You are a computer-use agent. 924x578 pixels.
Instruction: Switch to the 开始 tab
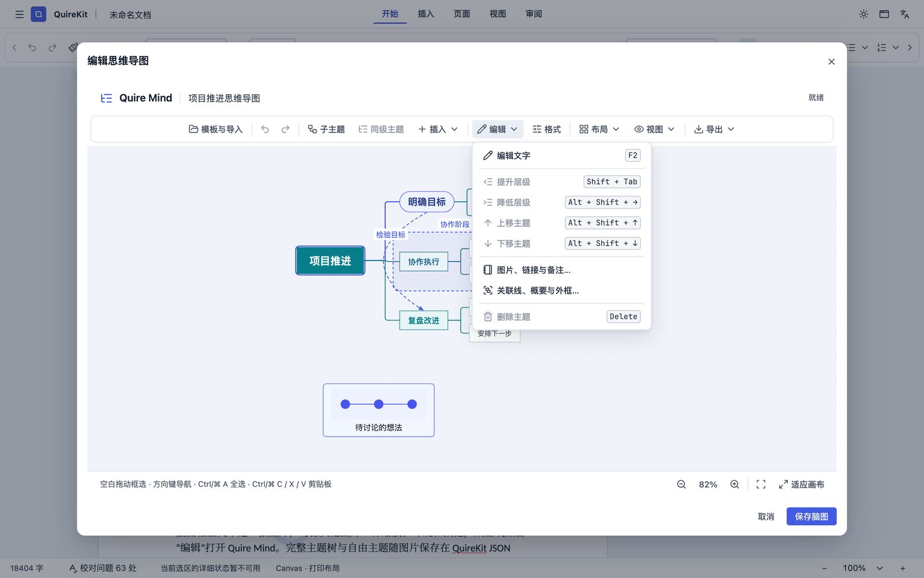click(x=390, y=14)
